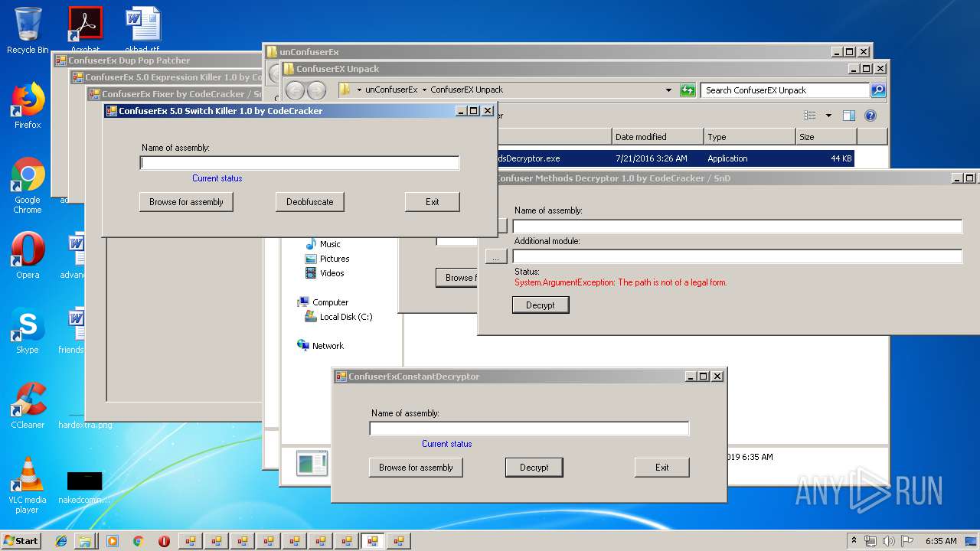
Task: Click the search magnifier icon in Explorer
Action: tap(878, 90)
